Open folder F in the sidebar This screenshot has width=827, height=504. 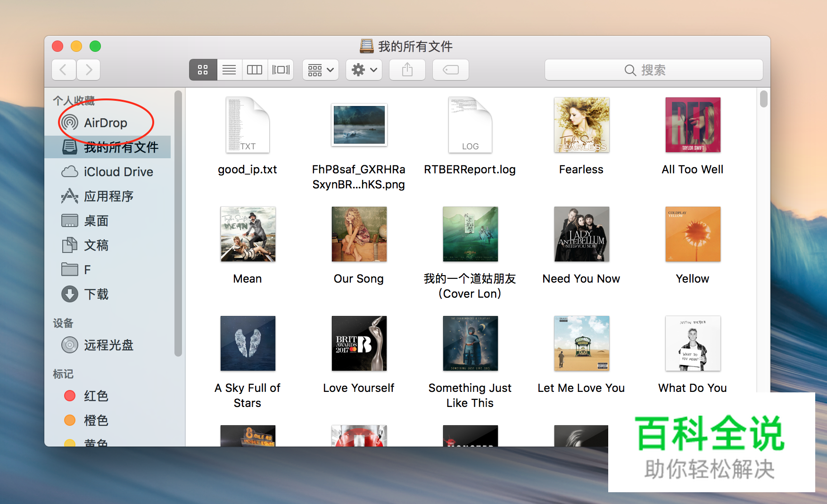pyautogui.click(x=108, y=269)
